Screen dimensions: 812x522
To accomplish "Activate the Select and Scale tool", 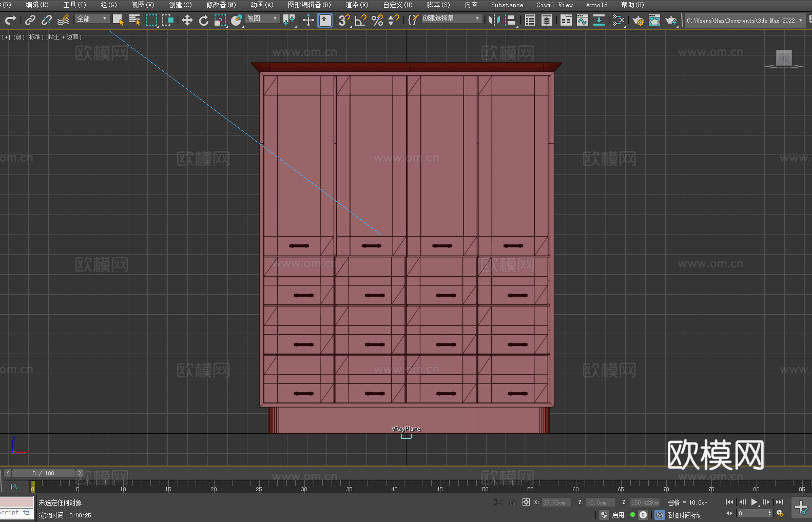I will click(220, 20).
